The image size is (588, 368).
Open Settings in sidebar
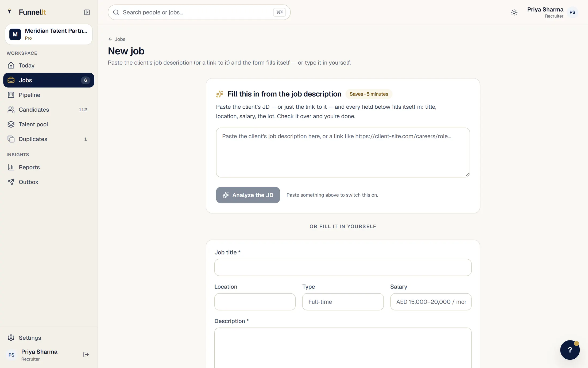tap(49, 337)
